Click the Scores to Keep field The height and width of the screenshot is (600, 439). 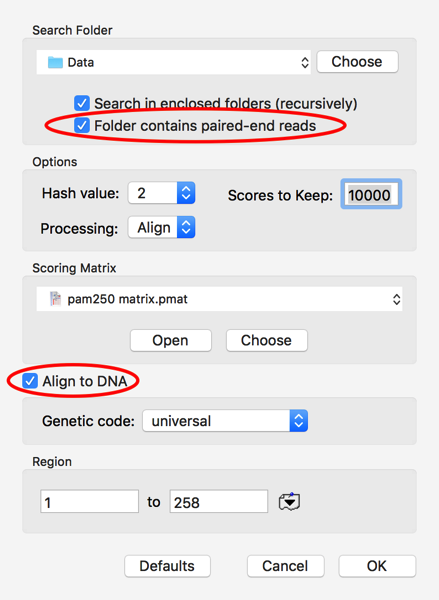pos(371,194)
